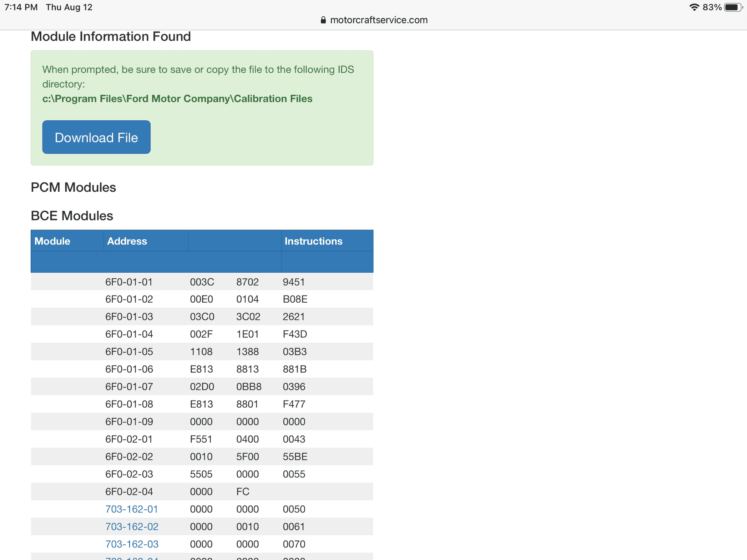
Task: Tap the battery status icon
Action: pos(733,7)
